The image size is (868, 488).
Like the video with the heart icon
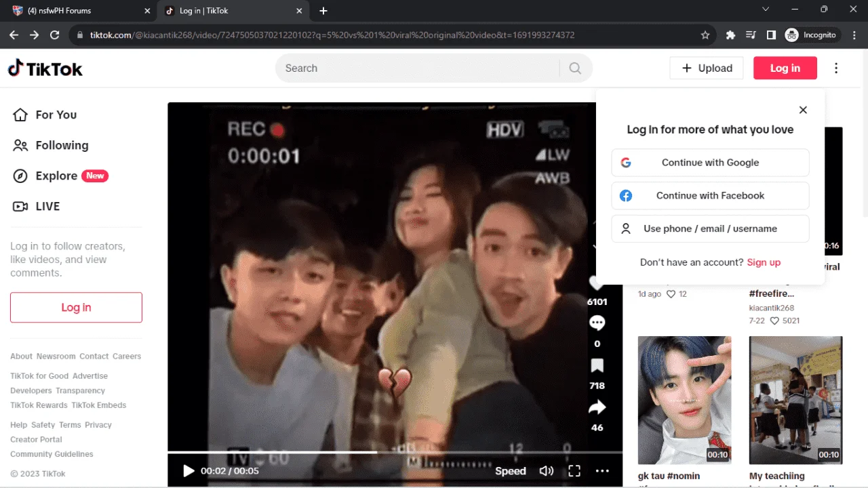coord(596,283)
